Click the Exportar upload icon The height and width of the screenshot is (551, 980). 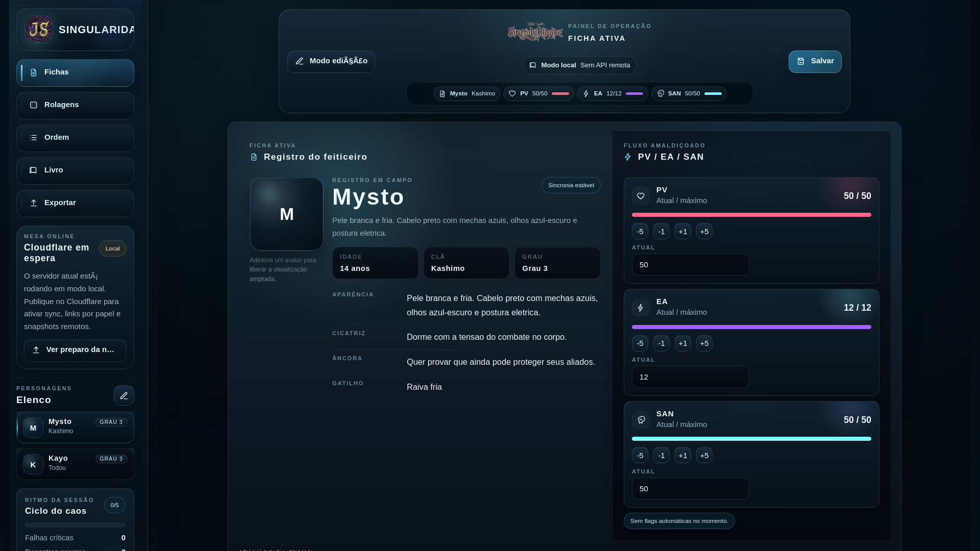[34, 203]
